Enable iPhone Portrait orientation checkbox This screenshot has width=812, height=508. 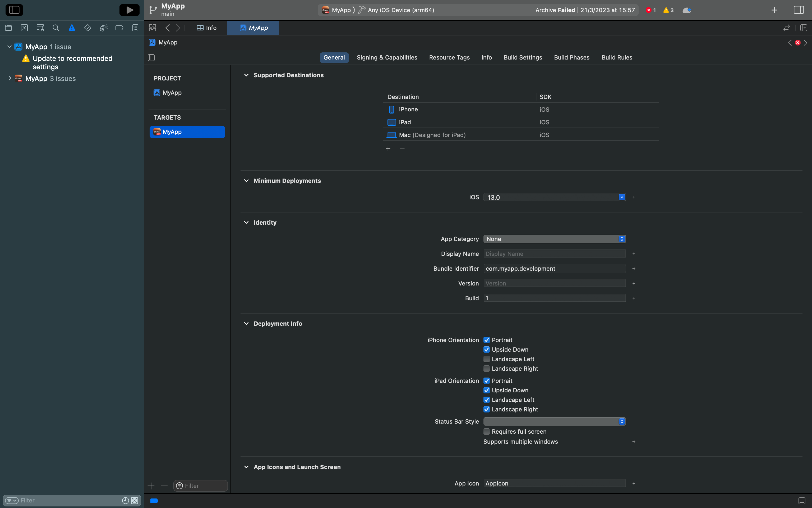click(x=487, y=340)
